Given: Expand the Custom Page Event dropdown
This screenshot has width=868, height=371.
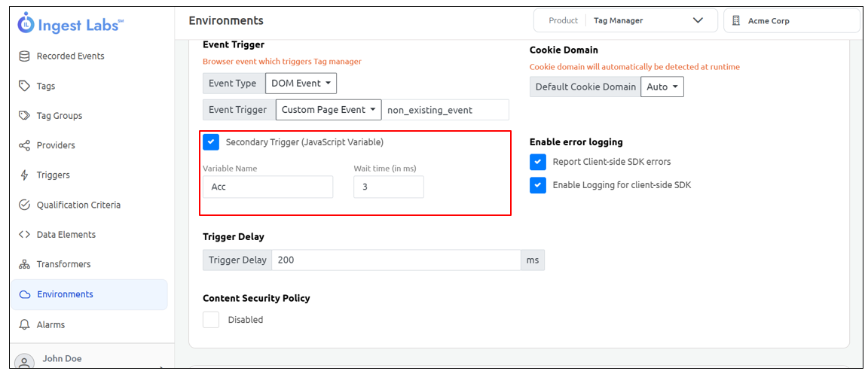Looking at the screenshot, I should [329, 110].
